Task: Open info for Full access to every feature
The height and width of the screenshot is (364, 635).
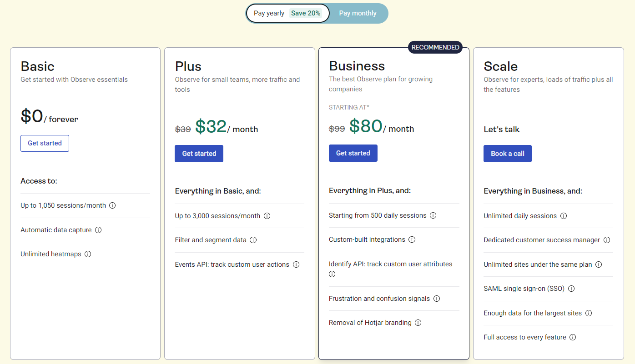Action: pyautogui.click(x=573, y=337)
